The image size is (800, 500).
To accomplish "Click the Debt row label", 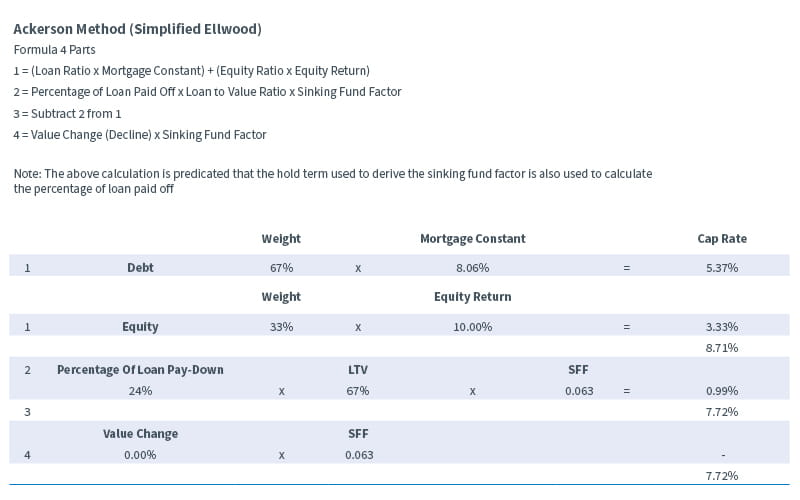I will point(140,268).
